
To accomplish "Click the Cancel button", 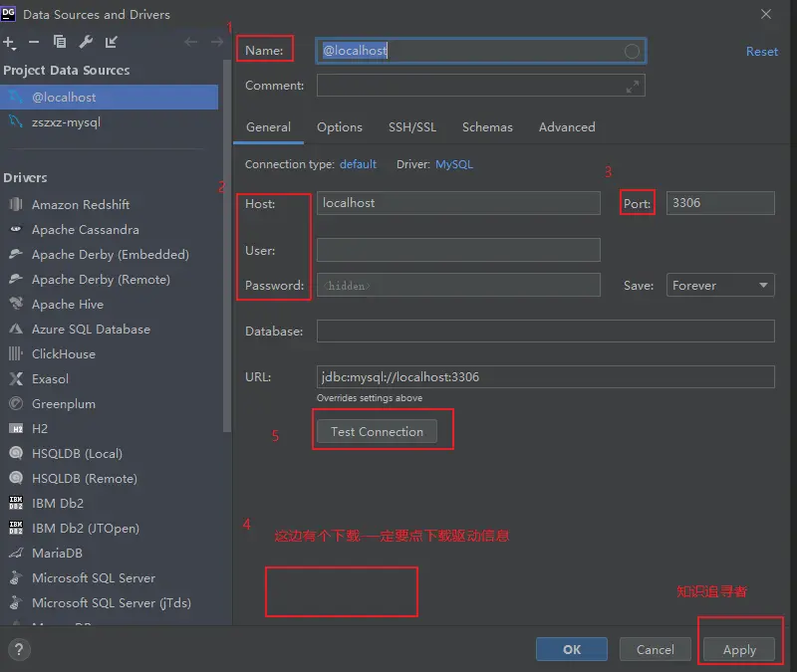I will point(656,649).
